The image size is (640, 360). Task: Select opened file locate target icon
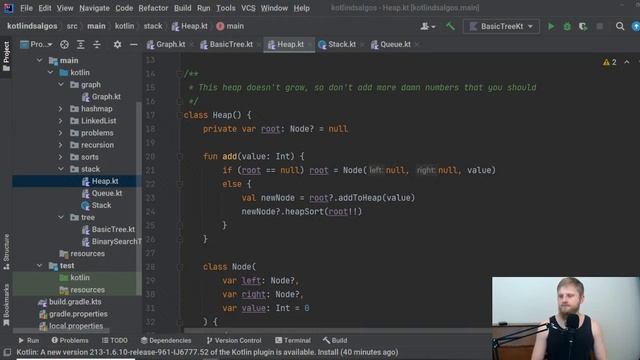[64, 44]
